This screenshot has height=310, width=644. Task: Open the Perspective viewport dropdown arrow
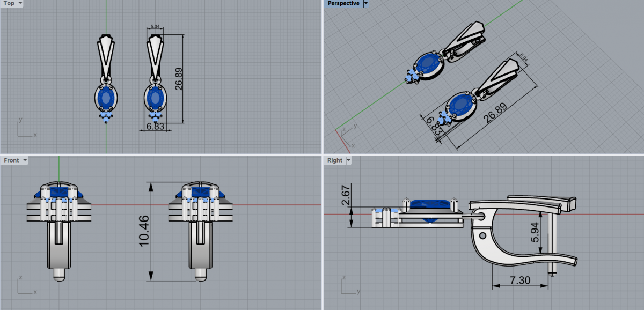(x=365, y=3)
